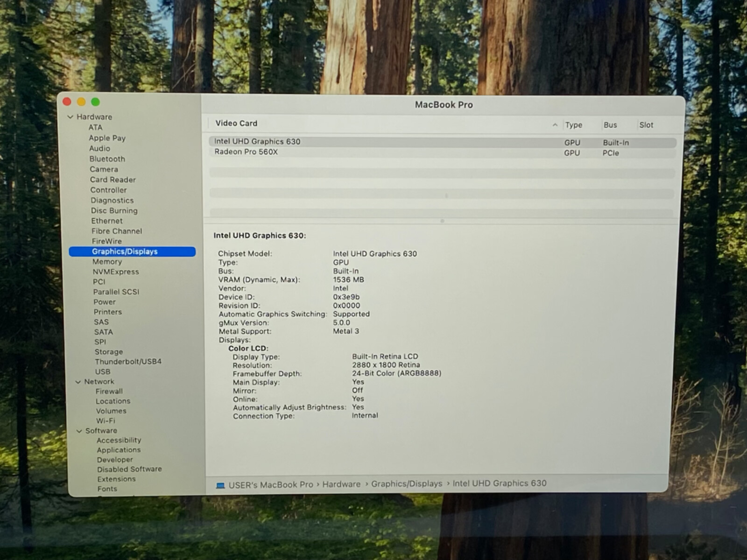Select NVMExpress in the sidebar
The image size is (747, 560).
(x=115, y=272)
